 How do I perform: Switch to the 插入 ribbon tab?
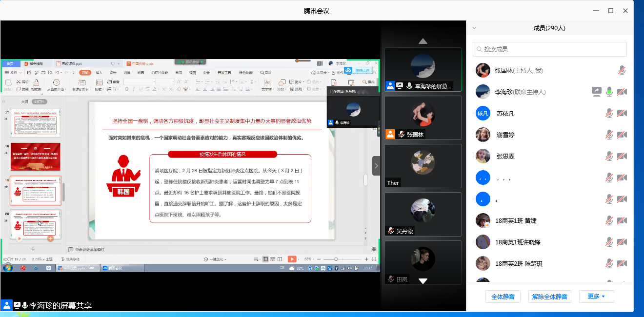[99, 72]
